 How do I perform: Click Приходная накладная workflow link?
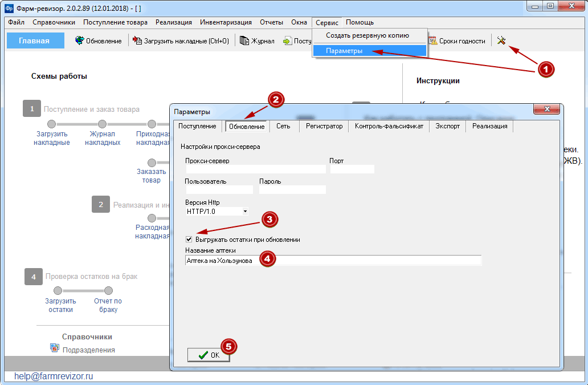(x=153, y=138)
